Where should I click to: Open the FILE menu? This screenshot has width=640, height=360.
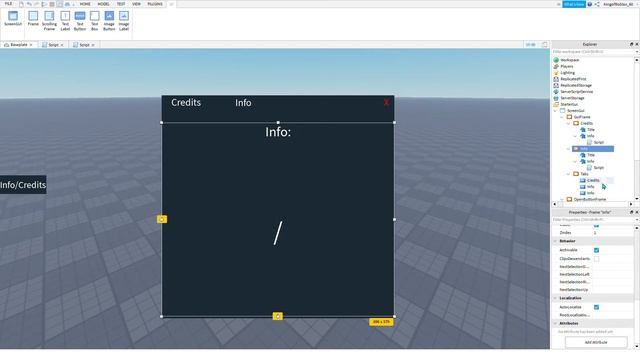pyautogui.click(x=8, y=4)
